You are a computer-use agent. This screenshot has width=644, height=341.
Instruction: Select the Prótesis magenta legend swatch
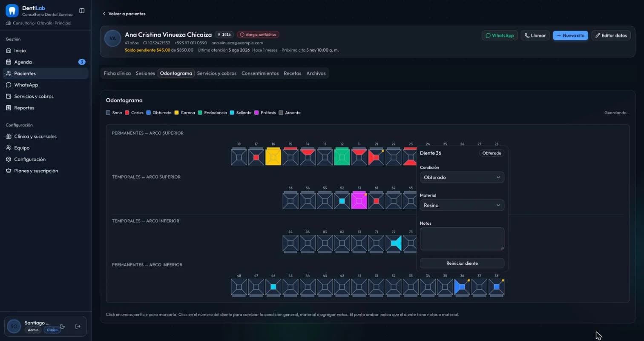256,113
